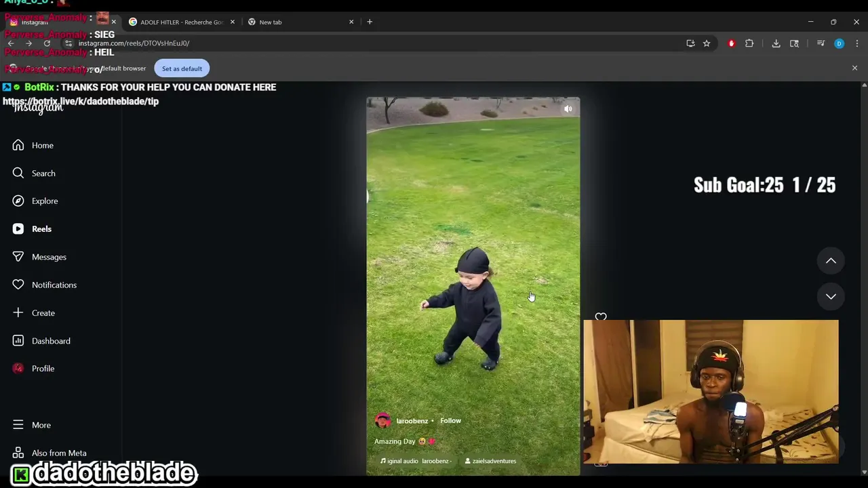Open the red extension icon

pos(731,43)
